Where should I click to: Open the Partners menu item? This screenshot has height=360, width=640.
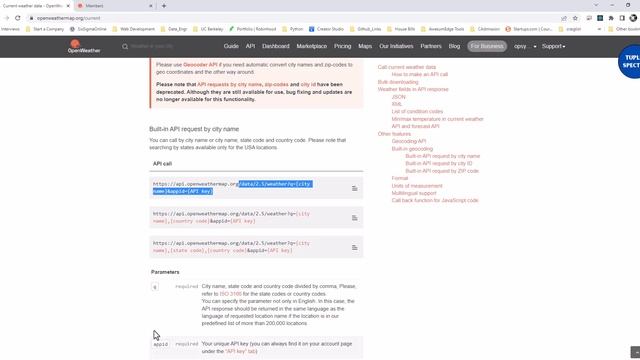431,47
